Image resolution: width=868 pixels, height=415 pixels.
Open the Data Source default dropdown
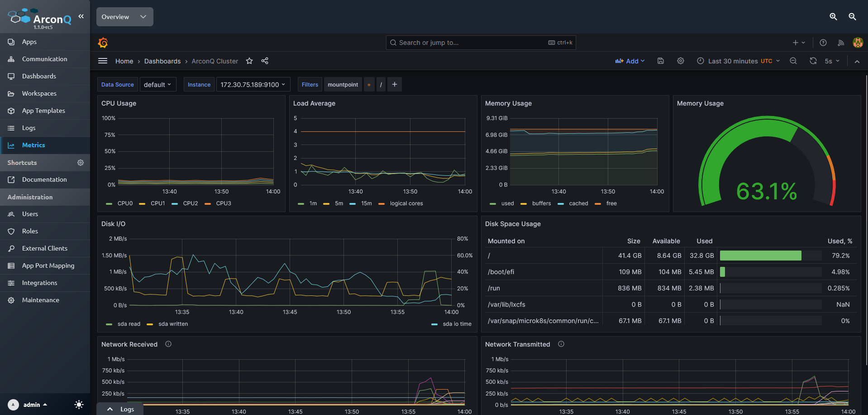point(158,84)
